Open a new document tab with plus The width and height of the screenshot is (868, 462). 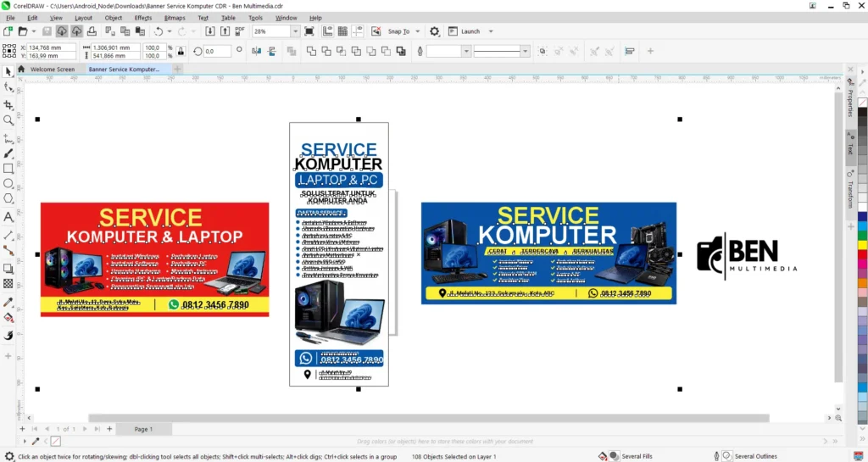click(x=177, y=70)
